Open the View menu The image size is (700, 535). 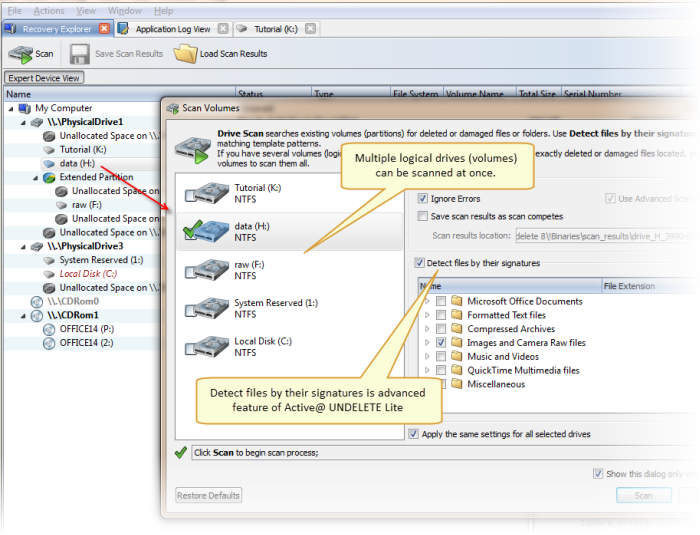(x=86, y=11)
